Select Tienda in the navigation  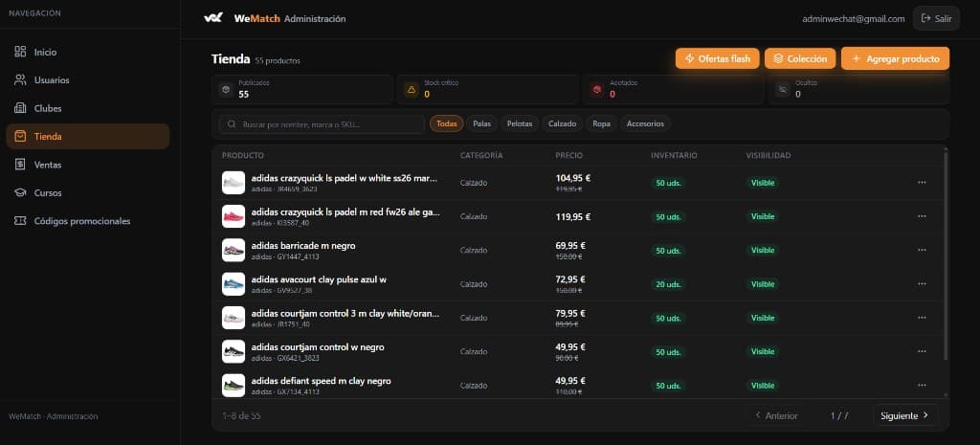87,136
